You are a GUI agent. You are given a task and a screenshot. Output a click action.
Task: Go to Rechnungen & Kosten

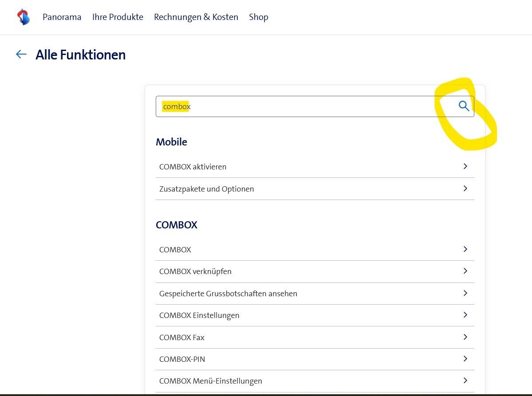click(196, 17)
